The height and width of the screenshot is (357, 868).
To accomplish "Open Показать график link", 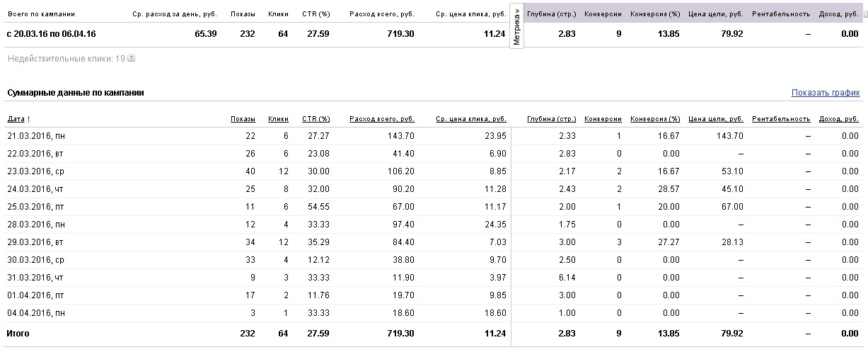I will point(826,93).
